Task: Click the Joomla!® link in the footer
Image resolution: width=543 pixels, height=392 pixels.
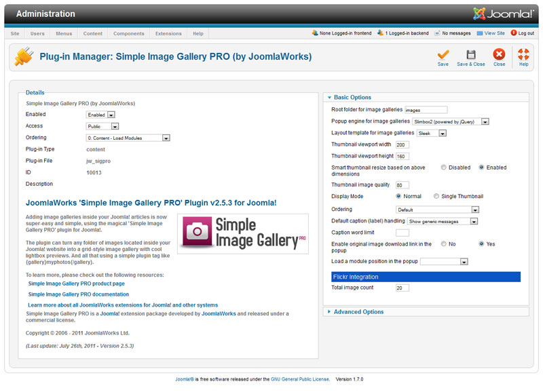Action: coord(185,379)
